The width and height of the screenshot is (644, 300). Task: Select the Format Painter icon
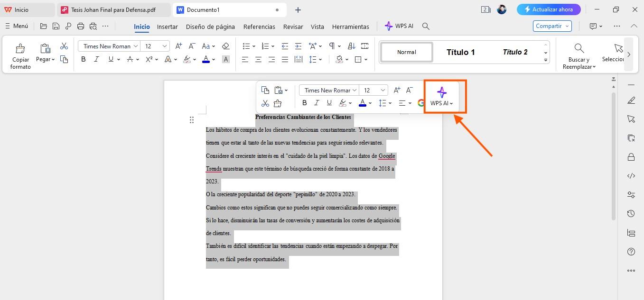pyautogui.click(x=20, y=53)
